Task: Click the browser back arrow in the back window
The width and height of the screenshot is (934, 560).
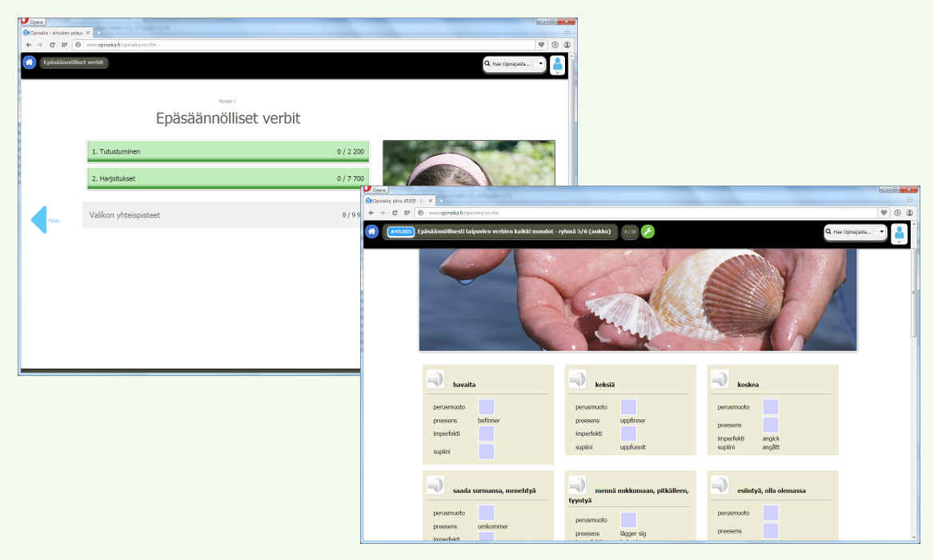Action: click(28, 45)
